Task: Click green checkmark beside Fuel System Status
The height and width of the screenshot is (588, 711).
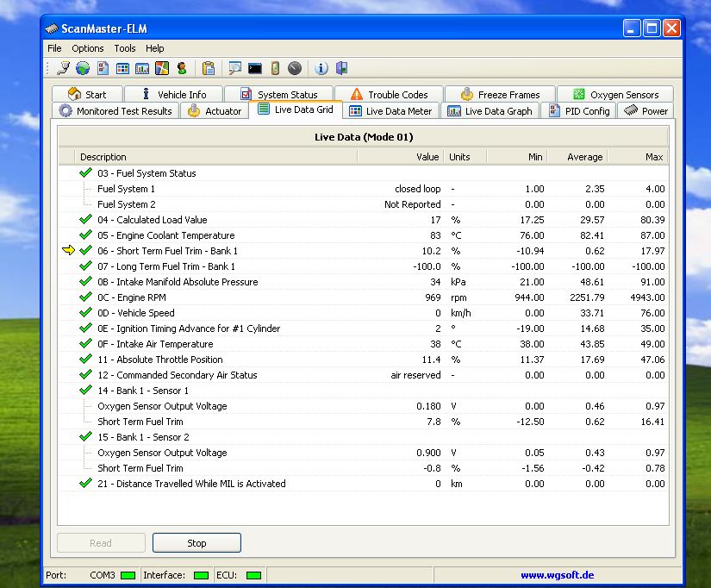Action: (x=85, y=172)
